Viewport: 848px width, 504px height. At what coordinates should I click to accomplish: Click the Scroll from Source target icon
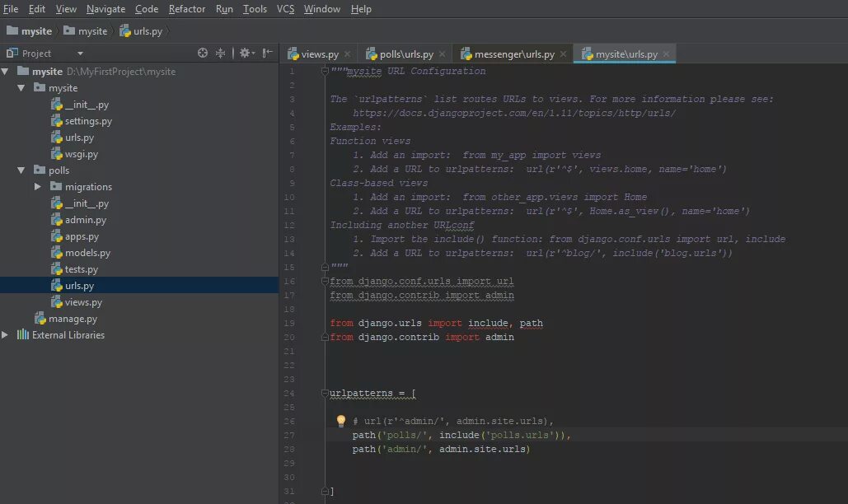coord(202,53)
